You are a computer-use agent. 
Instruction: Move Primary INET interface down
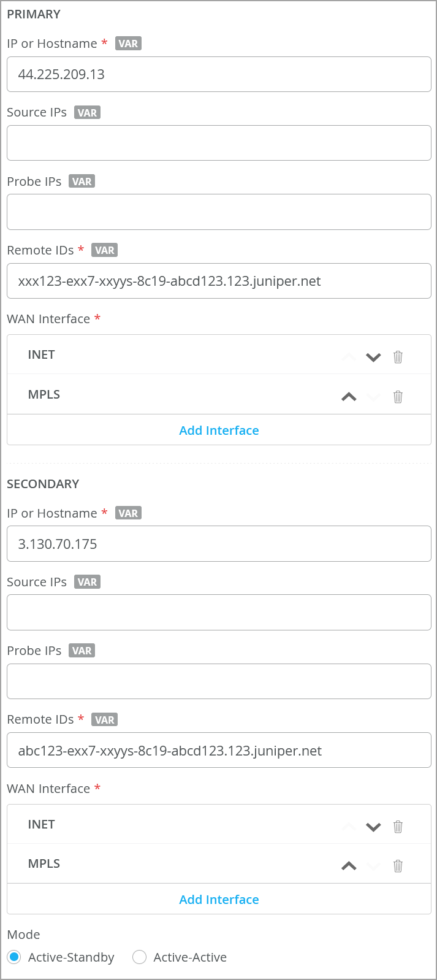point(373,357)
